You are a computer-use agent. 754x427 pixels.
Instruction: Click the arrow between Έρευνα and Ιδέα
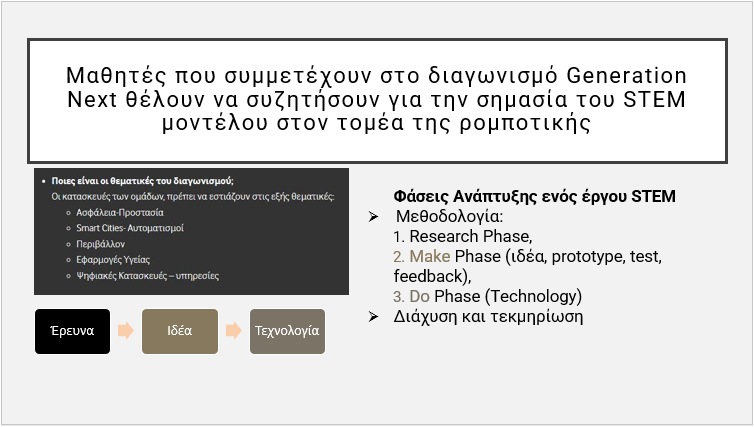tap(125, 331)
